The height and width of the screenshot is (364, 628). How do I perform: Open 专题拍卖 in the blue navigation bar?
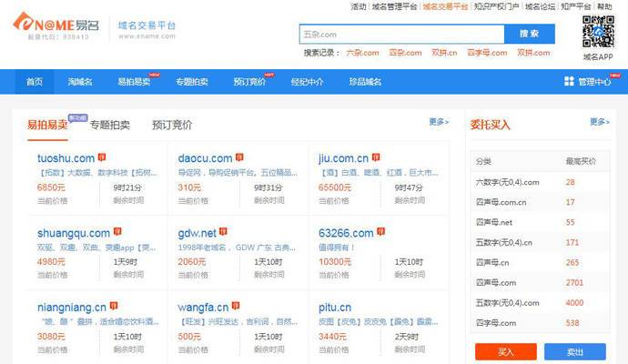tap(192, 82)
